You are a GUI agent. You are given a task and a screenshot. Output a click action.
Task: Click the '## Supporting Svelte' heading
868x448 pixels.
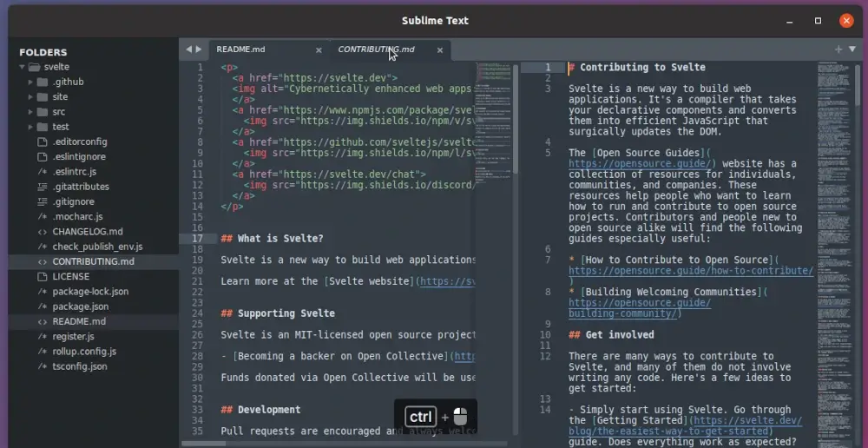pyautogui.click(x=278, y=313)
